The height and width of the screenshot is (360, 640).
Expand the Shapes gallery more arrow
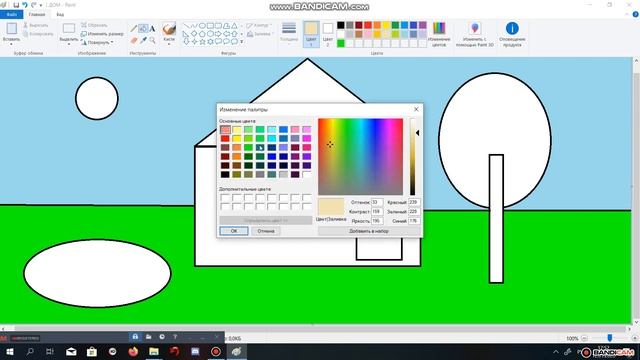point(242,42)
